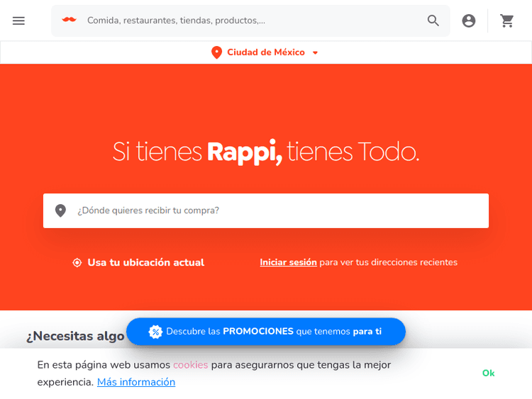Screen dimensions: 532x399
Task: Open the user account profile icon
Action: point(469,21)
